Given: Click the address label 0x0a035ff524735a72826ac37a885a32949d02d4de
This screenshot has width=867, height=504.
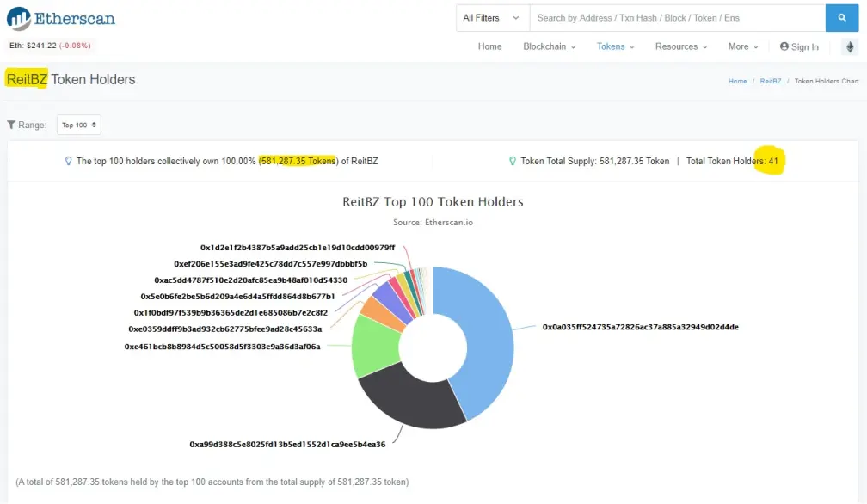Looking at the screenshot, I should [640, 327].
